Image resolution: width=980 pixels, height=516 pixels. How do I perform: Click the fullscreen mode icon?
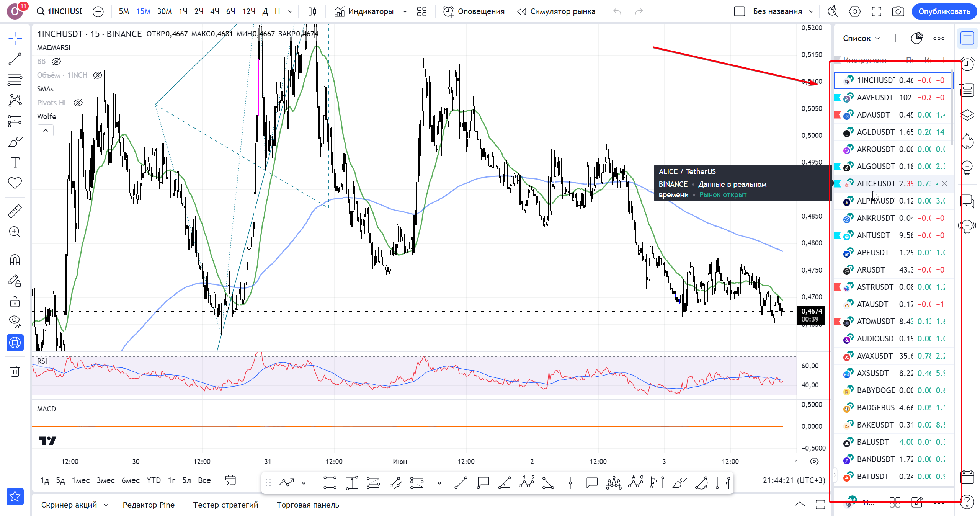[x=876, y=11]
